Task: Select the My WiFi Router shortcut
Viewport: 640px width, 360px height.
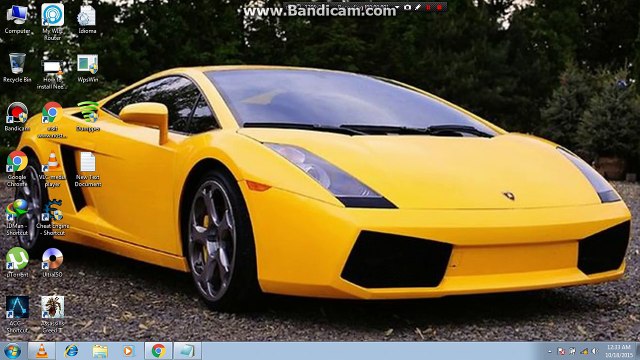Action: pos(52,22)
